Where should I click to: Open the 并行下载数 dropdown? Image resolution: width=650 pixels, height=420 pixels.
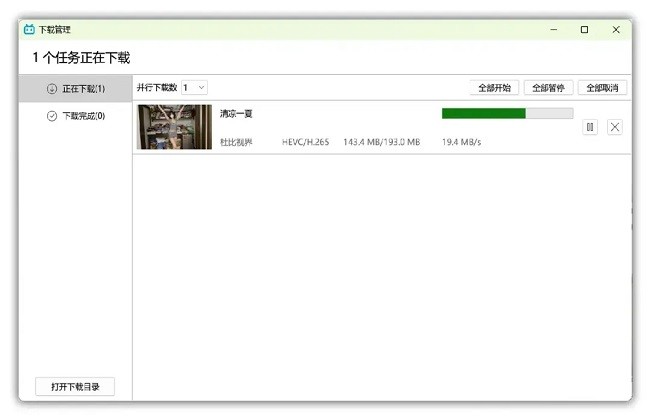[x=194, y=88]
